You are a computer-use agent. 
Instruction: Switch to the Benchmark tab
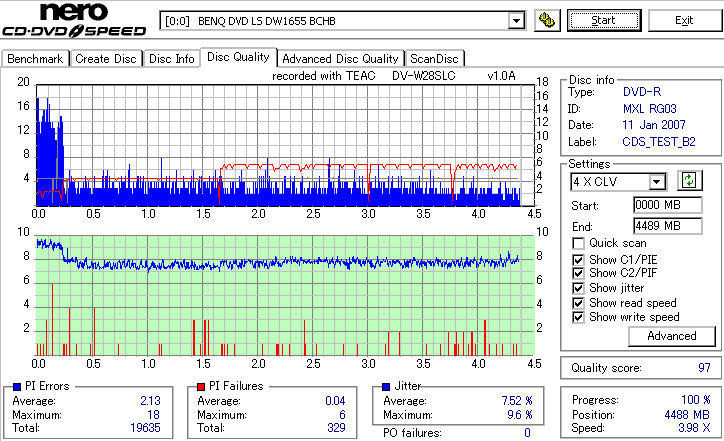(x=35, y=59)
